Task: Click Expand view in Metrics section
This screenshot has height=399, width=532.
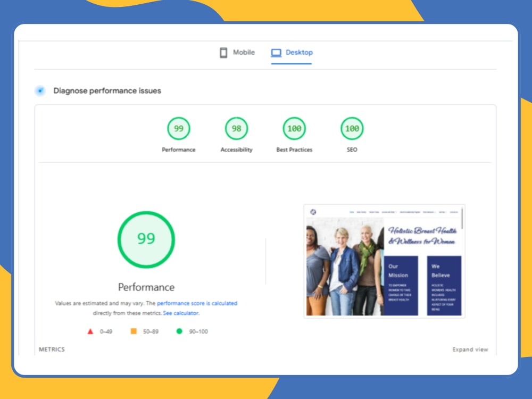Action: pos(470,350)
